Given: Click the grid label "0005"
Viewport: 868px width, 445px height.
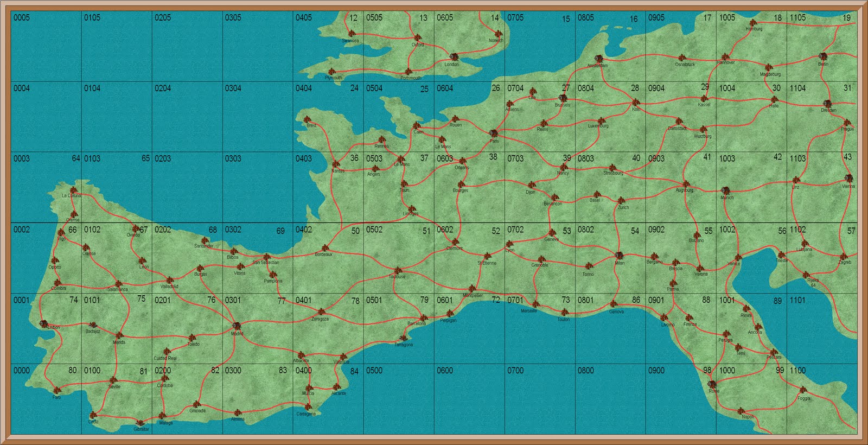Looking at the screenshot, I should tap(22, 18).
